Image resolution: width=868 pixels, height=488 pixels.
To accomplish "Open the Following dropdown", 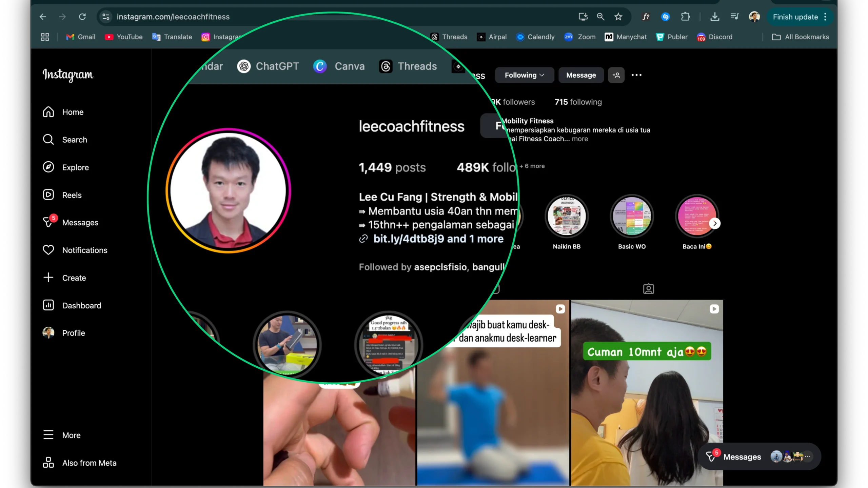I will 524,75.
